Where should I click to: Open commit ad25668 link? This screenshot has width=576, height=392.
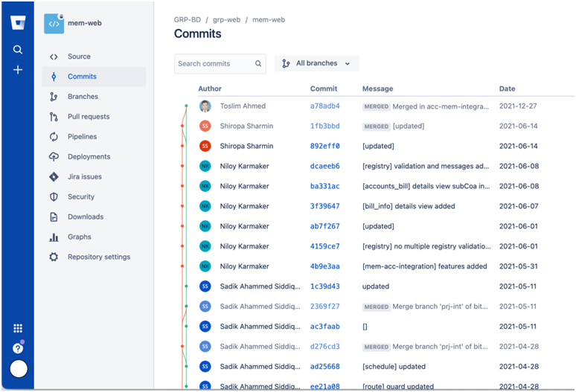pos(324,366)
